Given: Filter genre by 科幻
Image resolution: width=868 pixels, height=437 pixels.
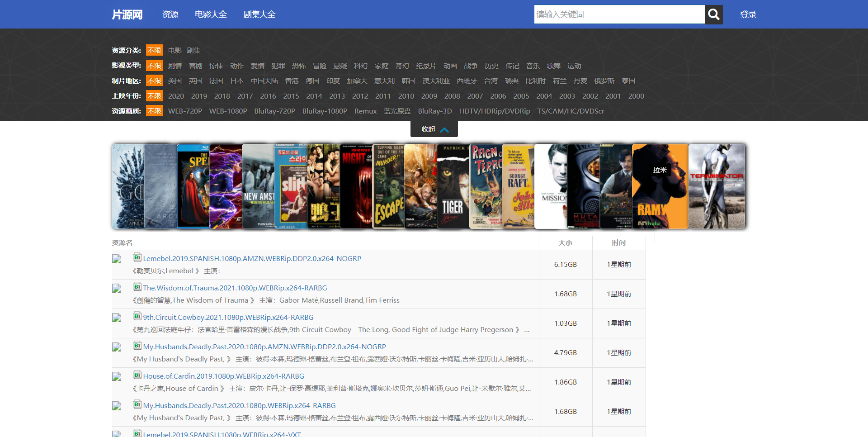Looking at the screenshot, I should 360,66.
